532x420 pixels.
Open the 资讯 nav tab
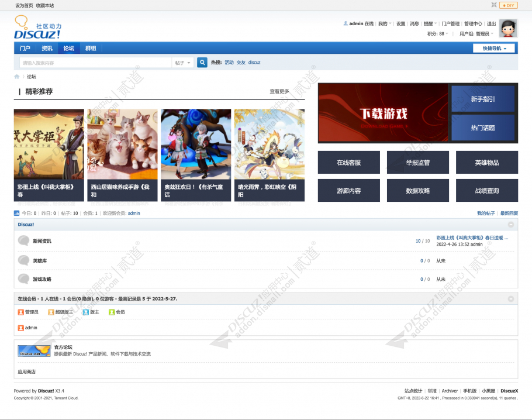point(47,48)
